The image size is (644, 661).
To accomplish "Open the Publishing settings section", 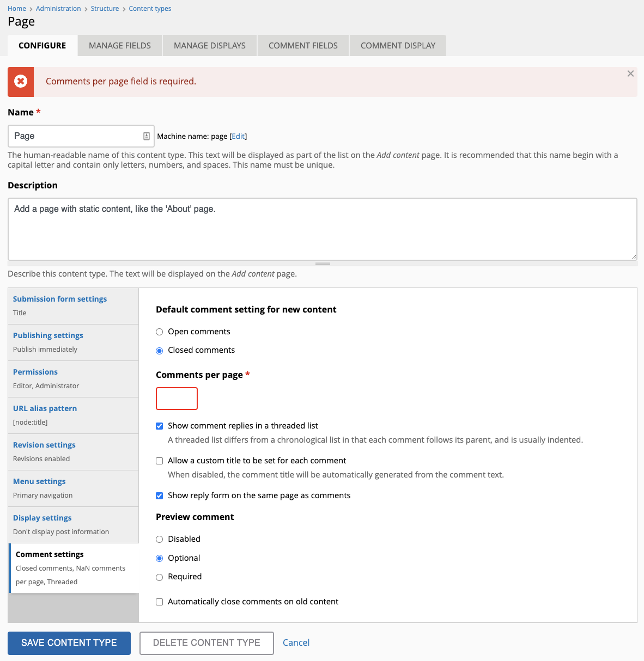I will point(48,335).
